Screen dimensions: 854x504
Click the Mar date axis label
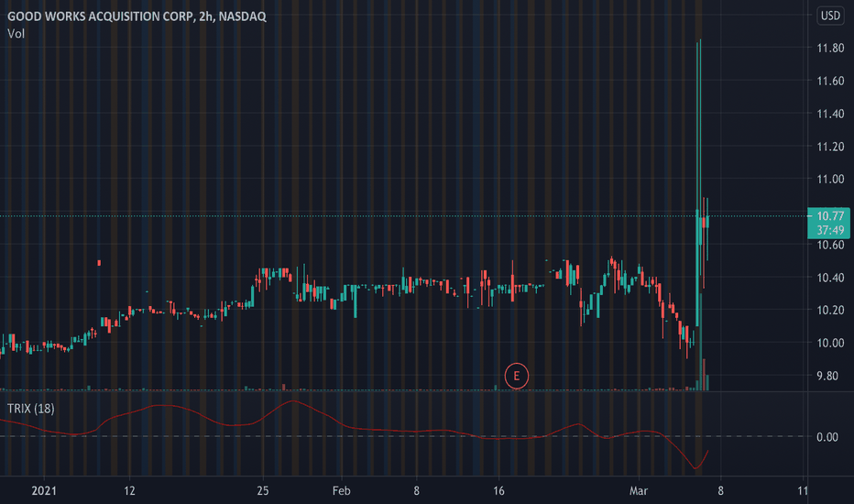tap(639, 491)
